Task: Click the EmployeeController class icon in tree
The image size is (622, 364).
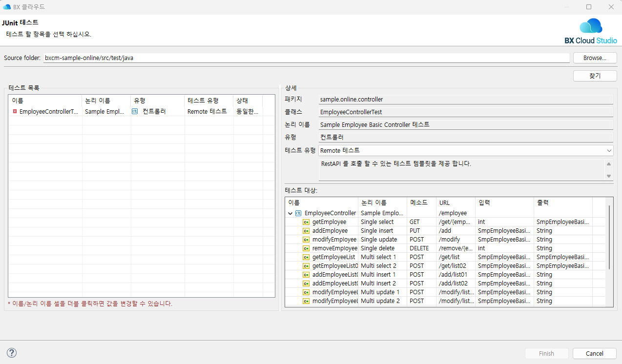Action: pos(298,213)
